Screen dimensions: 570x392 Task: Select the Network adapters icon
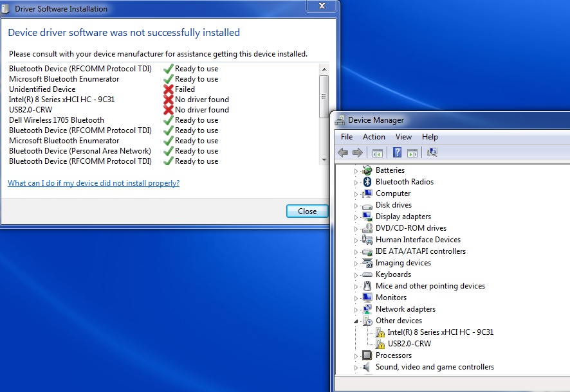point(367,309)
